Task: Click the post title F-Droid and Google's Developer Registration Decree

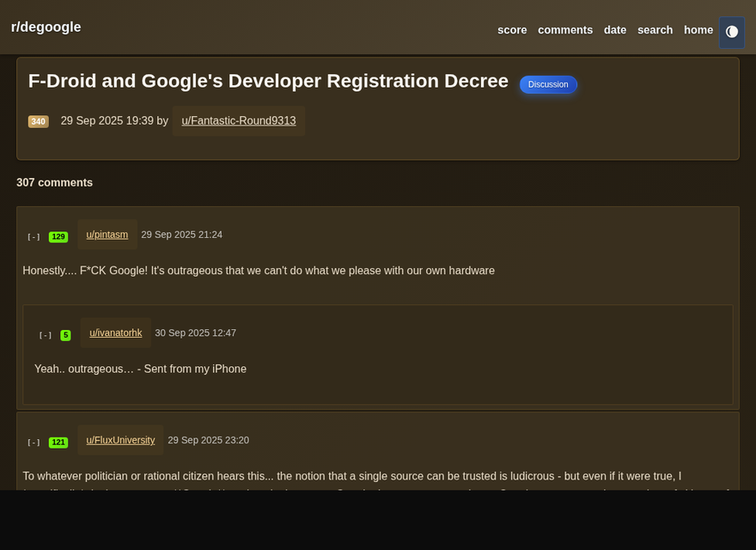Action: click(268, 81)
